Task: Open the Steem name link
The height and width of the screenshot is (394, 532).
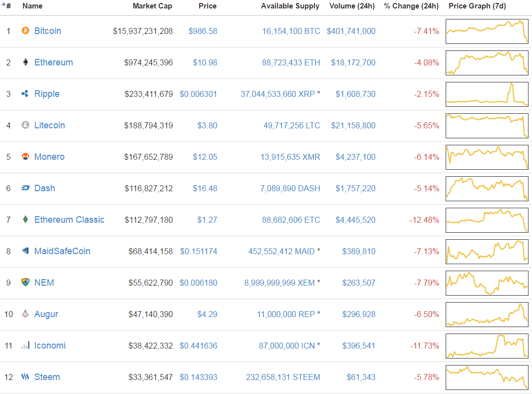Action: [x=47, y=377]
